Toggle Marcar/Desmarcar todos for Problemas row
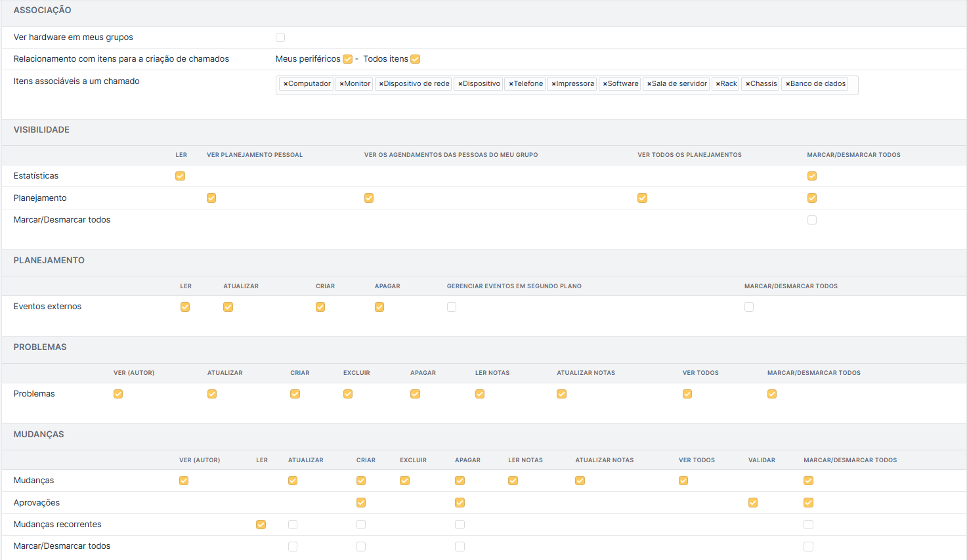This screenshot has height=560, width=967. click(x=772, y=394)
